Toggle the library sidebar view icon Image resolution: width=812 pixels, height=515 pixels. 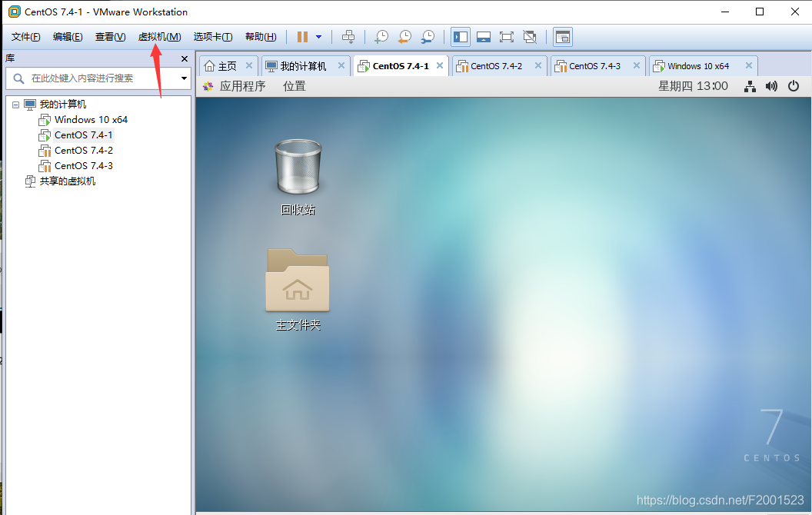point(461,37)
